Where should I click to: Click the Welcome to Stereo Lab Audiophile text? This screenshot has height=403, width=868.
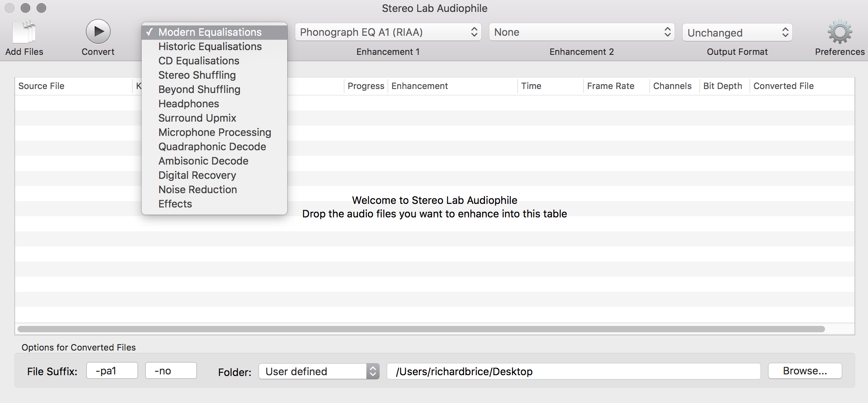coord(435,200)
